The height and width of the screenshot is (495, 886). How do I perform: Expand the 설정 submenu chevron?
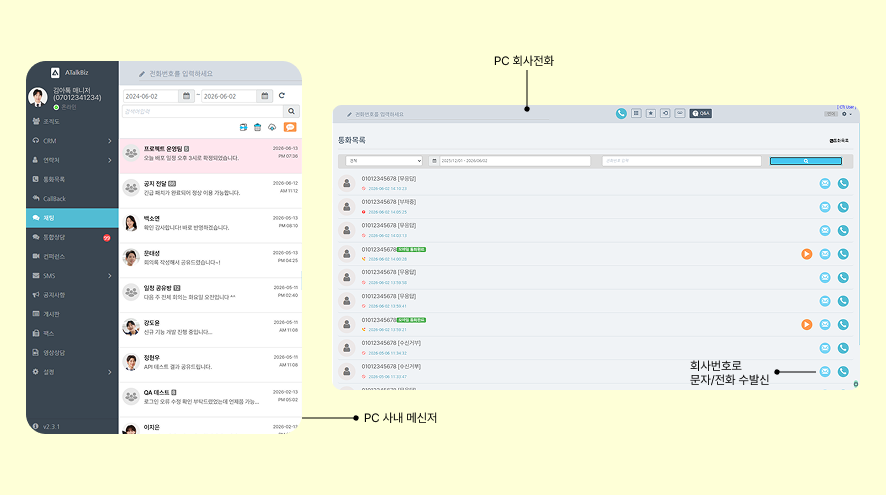tap(110, 372)
